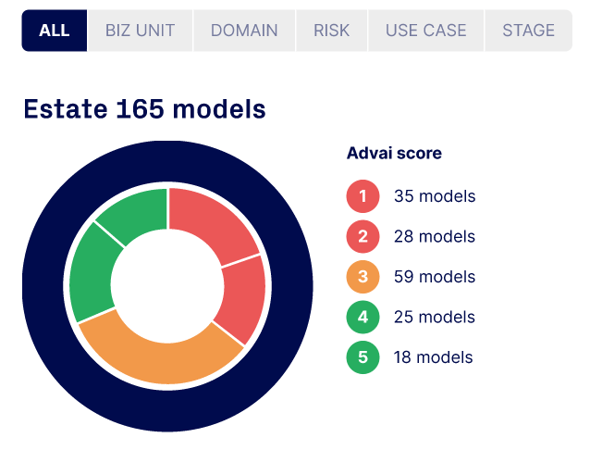Open the DOMAIN tab

244,30
